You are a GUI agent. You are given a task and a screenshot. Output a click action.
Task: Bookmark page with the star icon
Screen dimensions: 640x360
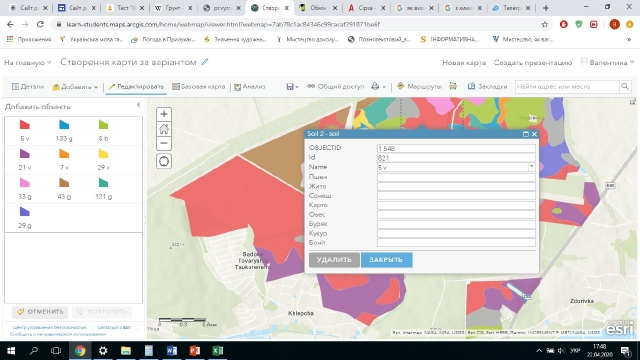click(x=544, y=24)
